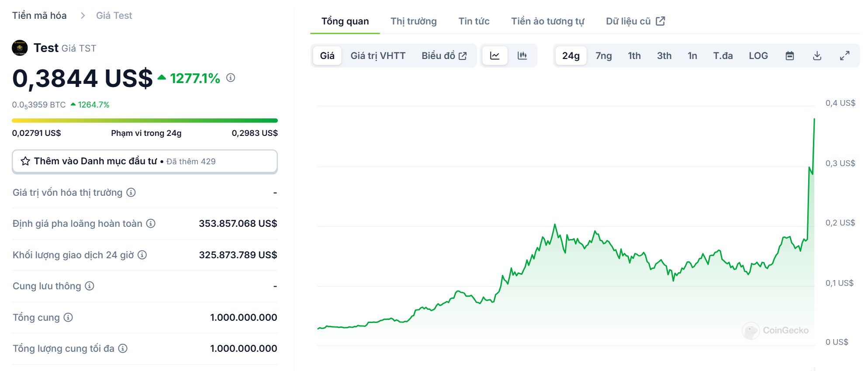Select Giá chart mode
The width and height of the screenshot is (868, 371).
tap(327, 55)
